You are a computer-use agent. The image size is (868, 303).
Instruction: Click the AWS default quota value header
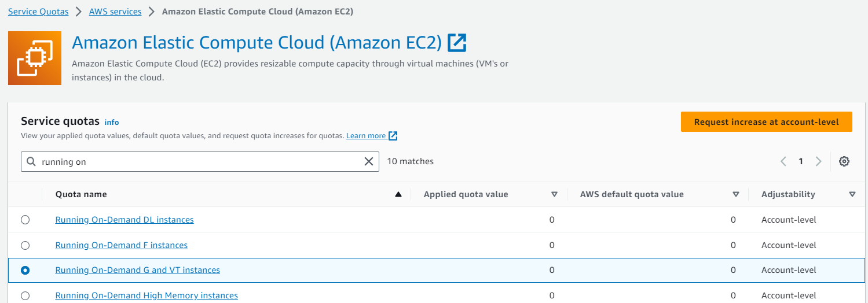[632, 194]
